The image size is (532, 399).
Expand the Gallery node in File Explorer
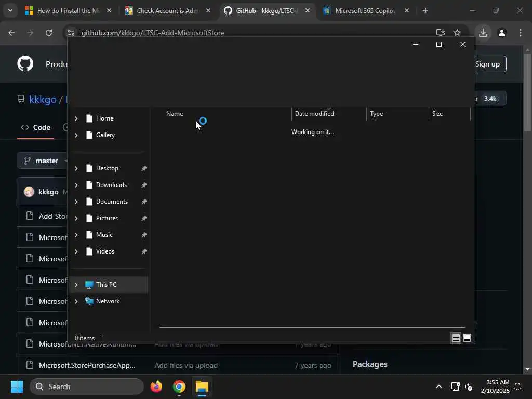click(76, 135)
